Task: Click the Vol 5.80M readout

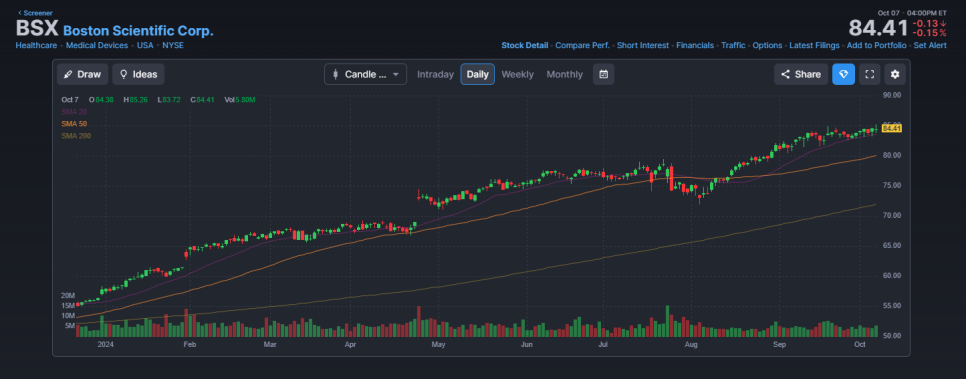Action: click(x=240, y=99)
